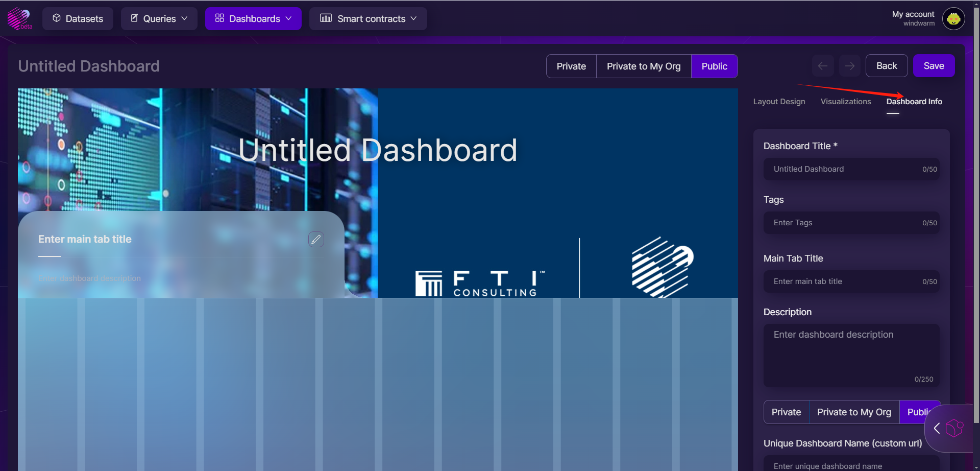Open the floating cube widget icon

coord(954,428)
